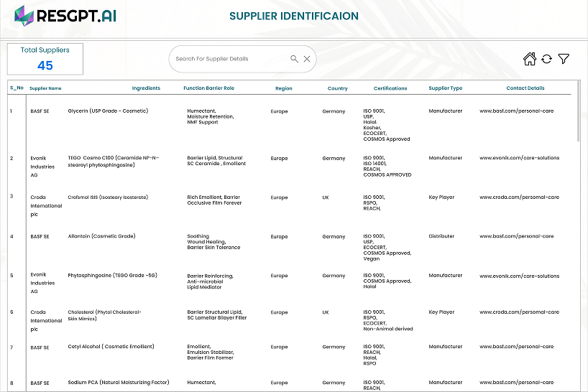This screenshot has width=588, height=392.
Task: Select Allantoin (Cosmetic Grade) cell
Action: pyautogui.click(x=101, y=236)
